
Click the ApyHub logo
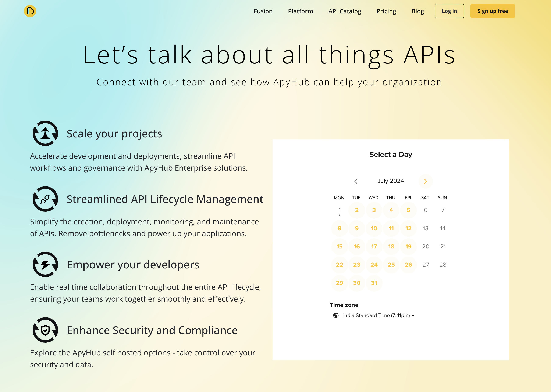click(x=30, y=11)
